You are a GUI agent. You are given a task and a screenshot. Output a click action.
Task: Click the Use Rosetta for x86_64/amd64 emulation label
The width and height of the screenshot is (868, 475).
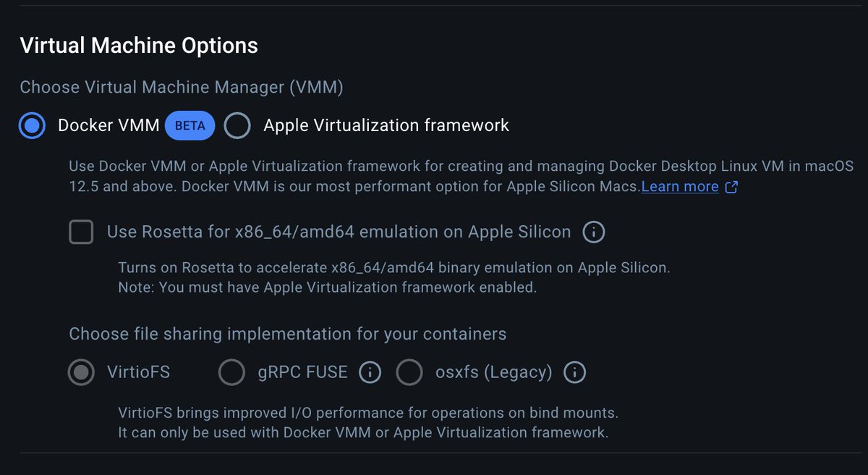pos(339,232)
